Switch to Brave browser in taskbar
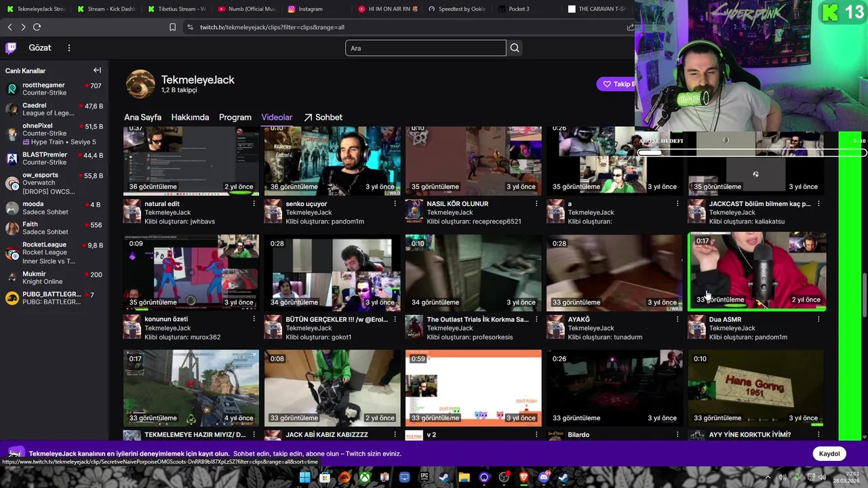 click(524, 478)
